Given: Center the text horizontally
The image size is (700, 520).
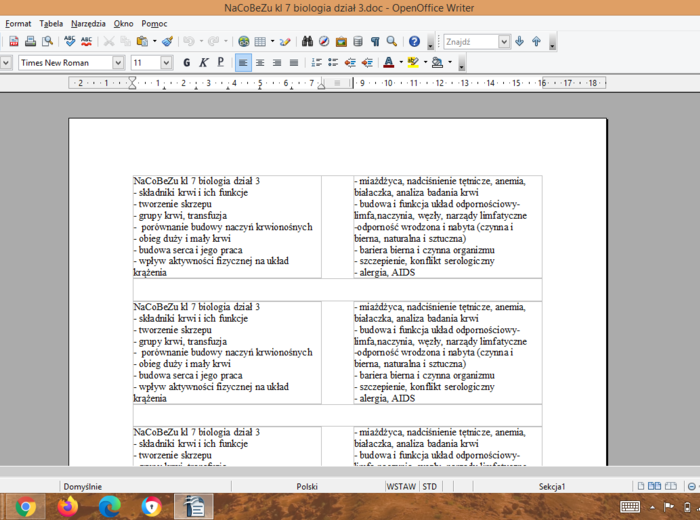Looking at the screenshot, I should pos(260,62).
